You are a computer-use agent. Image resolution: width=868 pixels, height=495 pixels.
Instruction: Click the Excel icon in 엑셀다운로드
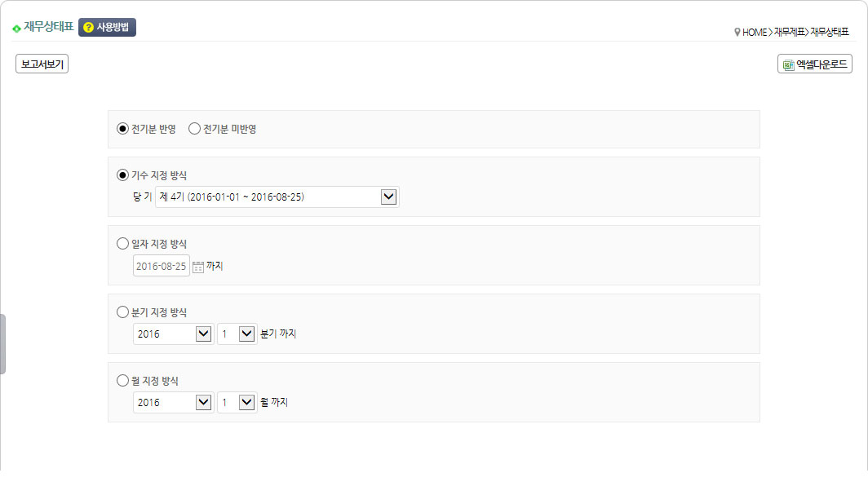(788, 64)
